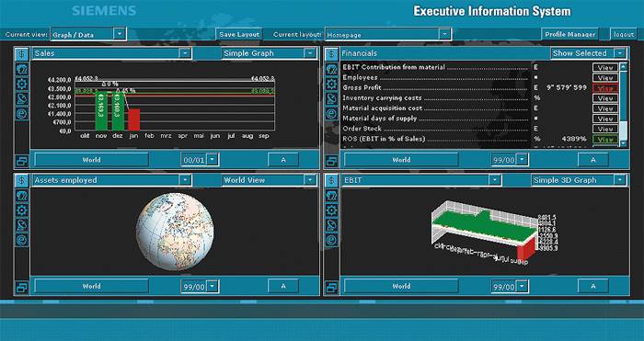The image size is (644, 341).
Task: Toggle View for Inventory carrying costs
Action: pyautogui.click(x=605, y=98)
